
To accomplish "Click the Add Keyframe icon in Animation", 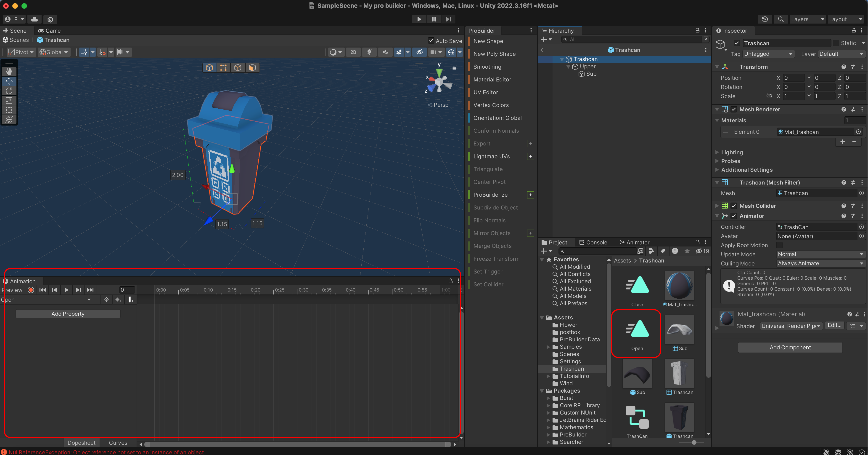I will coord(118,300).
